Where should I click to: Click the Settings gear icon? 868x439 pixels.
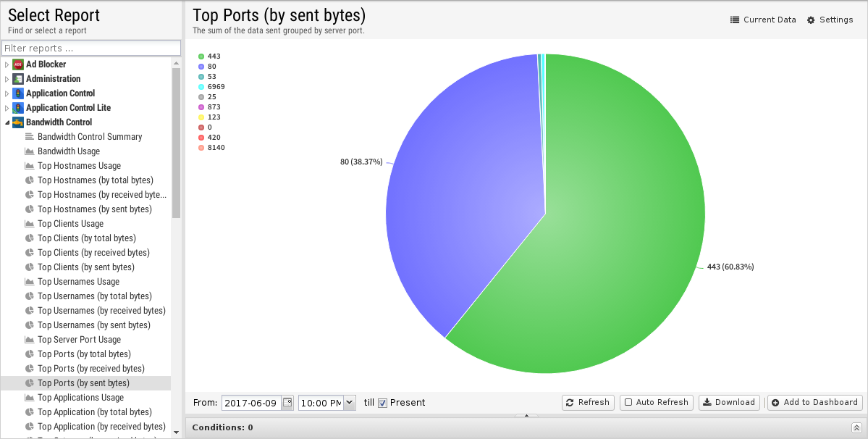point(811,20)
